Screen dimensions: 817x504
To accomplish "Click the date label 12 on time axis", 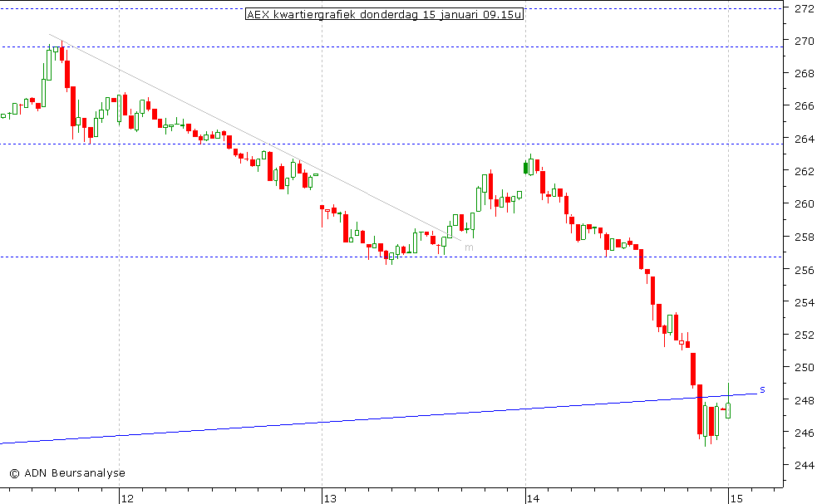I will [127, 499].
